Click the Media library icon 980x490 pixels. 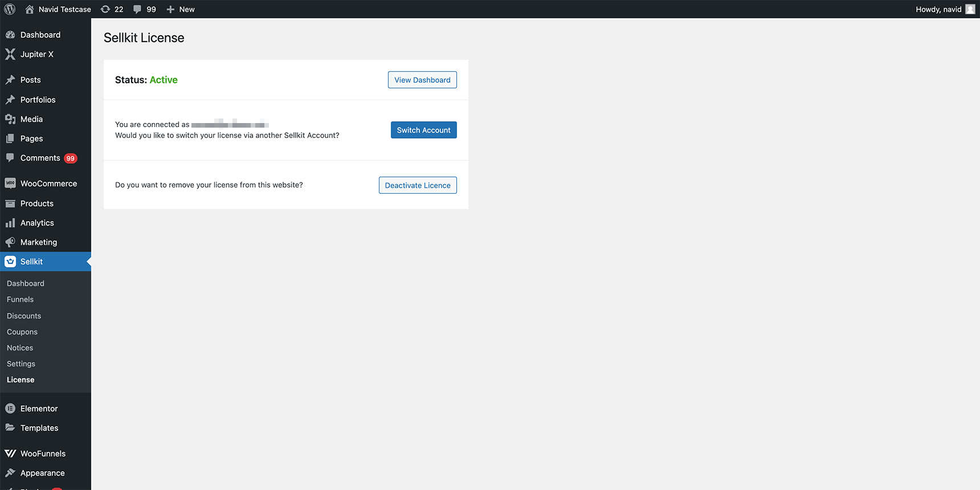10,119
